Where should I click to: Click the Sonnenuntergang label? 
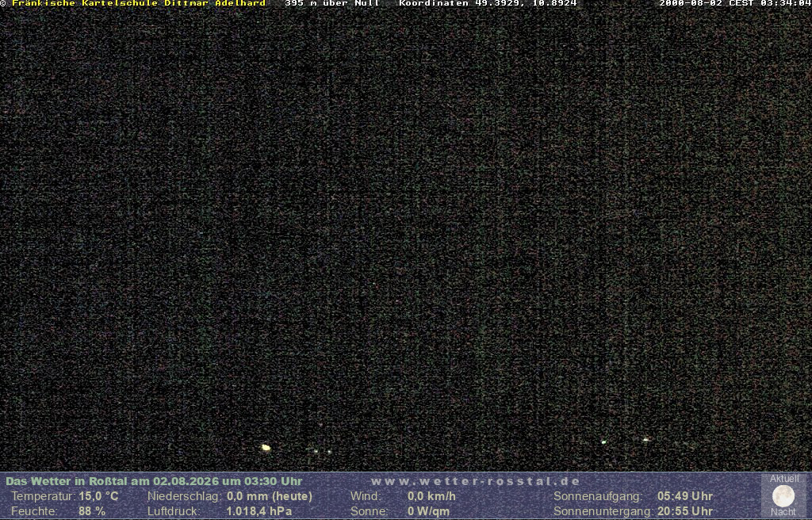603,511
